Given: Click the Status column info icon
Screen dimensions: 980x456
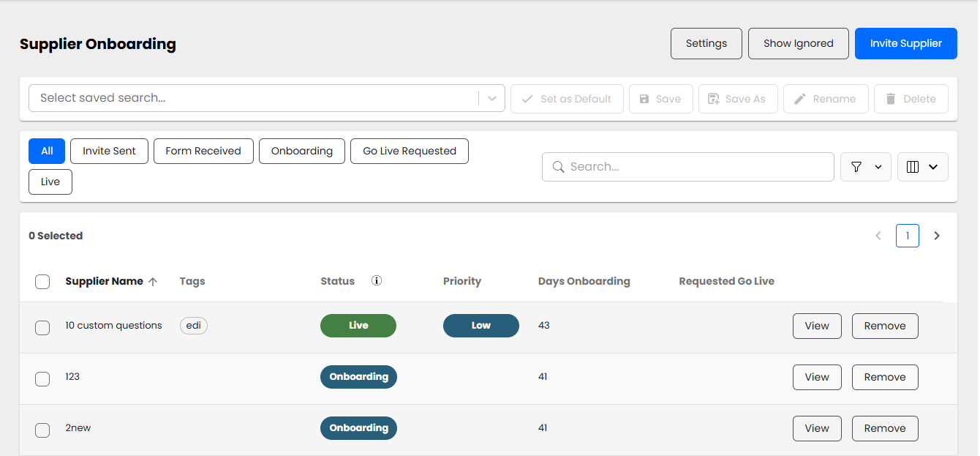Looking at the screenshot, I should pos(377,281).
